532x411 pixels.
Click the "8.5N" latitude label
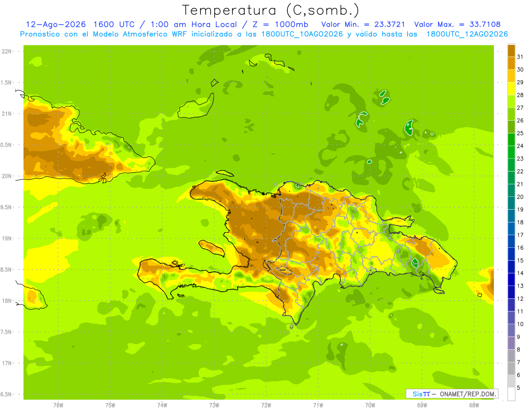7,270
